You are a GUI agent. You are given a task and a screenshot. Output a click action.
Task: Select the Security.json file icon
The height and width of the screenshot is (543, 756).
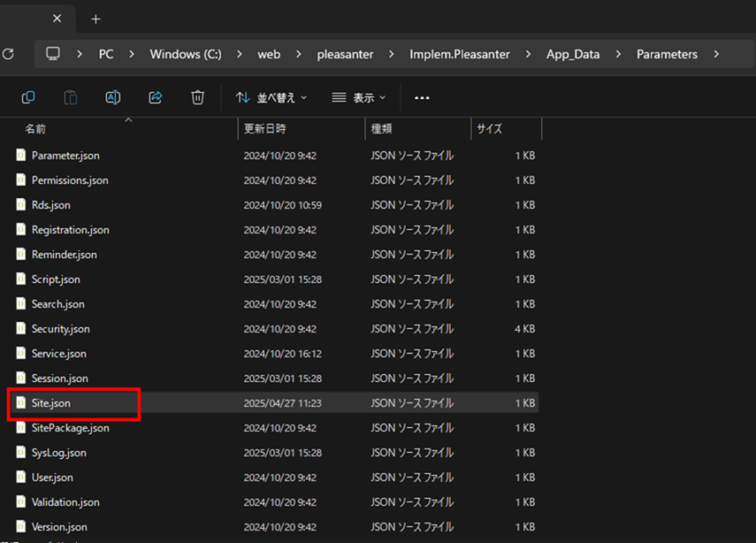20,328
